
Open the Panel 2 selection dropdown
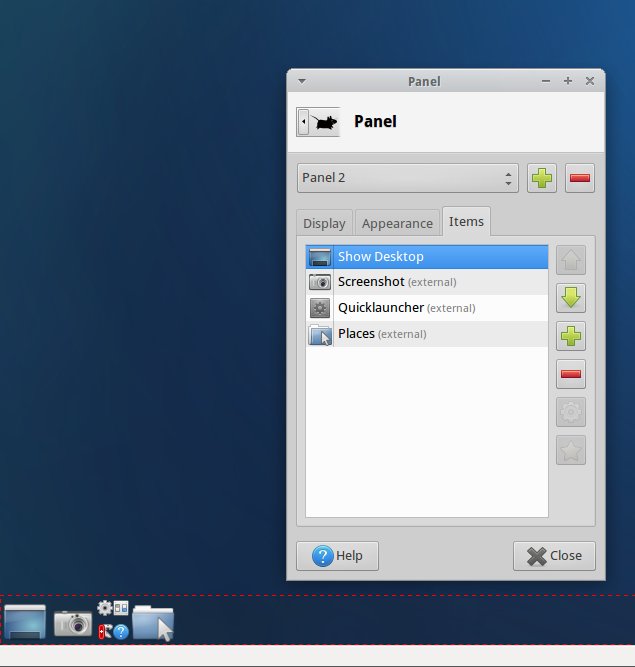407,178
